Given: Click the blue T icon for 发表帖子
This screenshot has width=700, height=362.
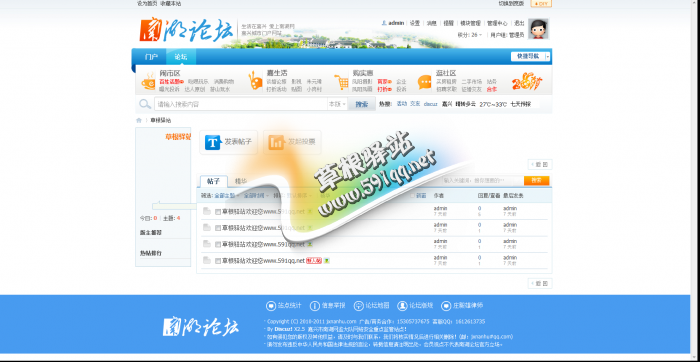Looking at the screenshot, I should 213,142.
